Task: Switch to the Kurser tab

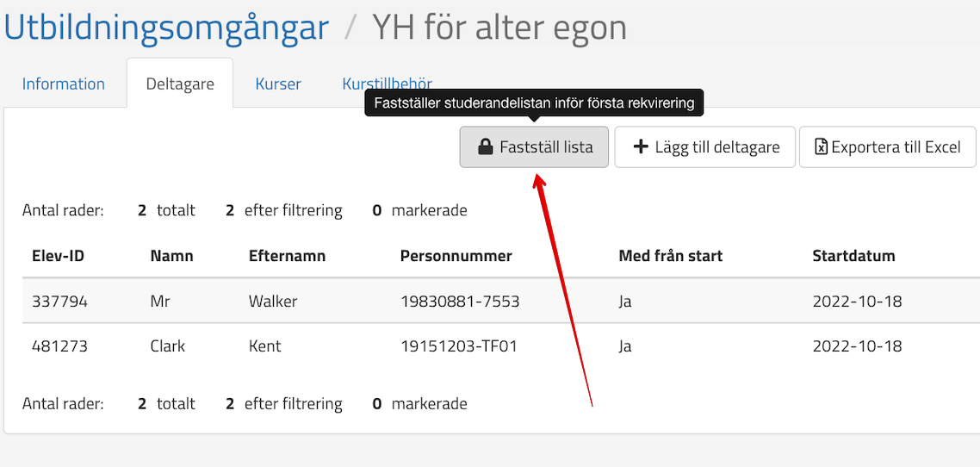Action: [x=278, y=84]
